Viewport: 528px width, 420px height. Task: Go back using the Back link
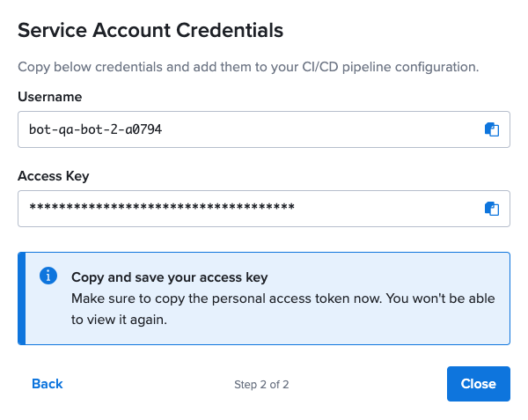[x=48, y=384]
